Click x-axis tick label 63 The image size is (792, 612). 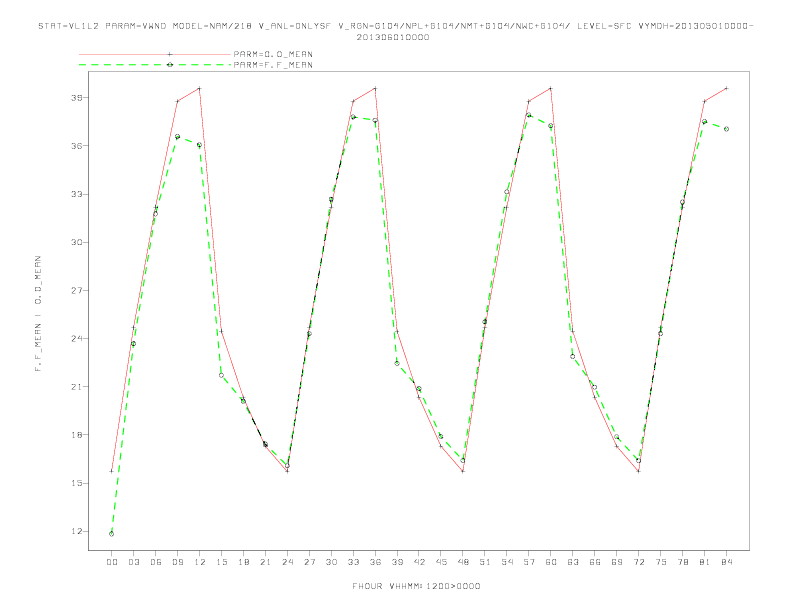point(573,562)
